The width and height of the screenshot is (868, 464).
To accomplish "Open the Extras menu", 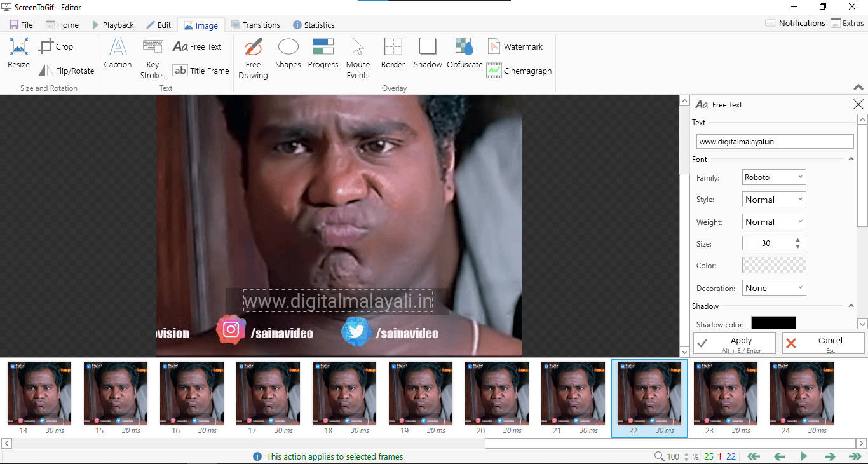I will [846, 23].
